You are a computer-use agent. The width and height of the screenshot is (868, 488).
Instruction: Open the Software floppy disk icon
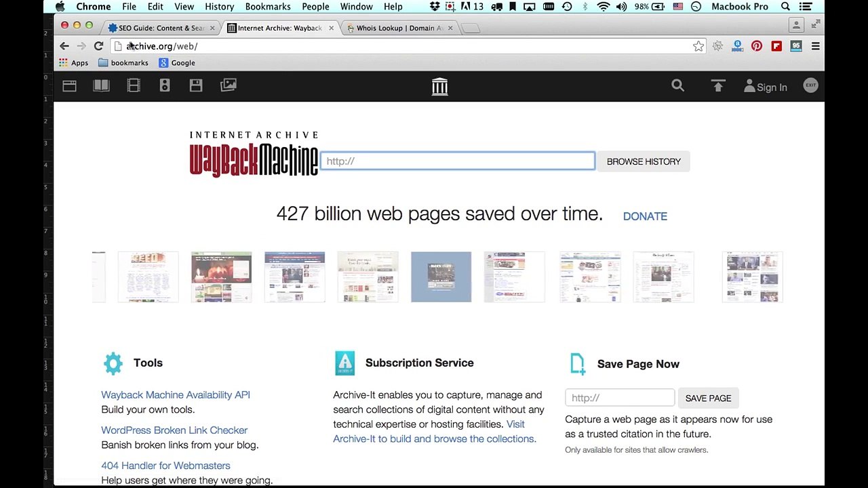(196, 85)
